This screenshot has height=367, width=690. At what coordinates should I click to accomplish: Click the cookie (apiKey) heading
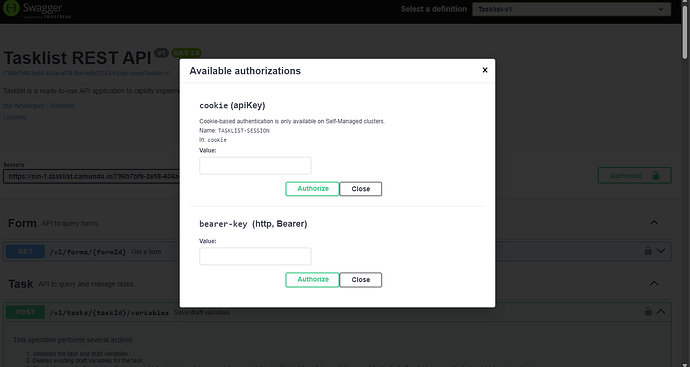tap(232, 106)
